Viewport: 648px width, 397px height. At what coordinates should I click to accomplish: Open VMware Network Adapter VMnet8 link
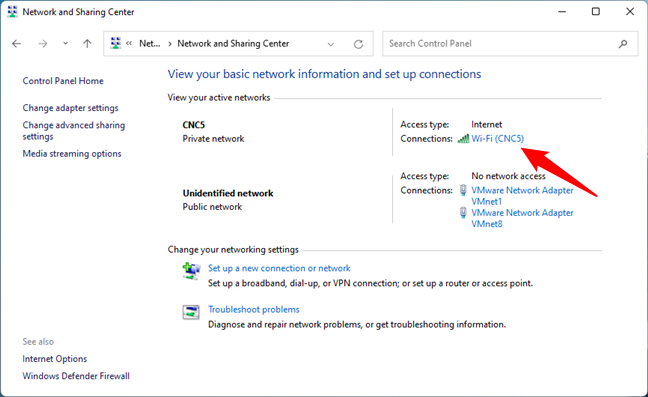coord(522,218)
